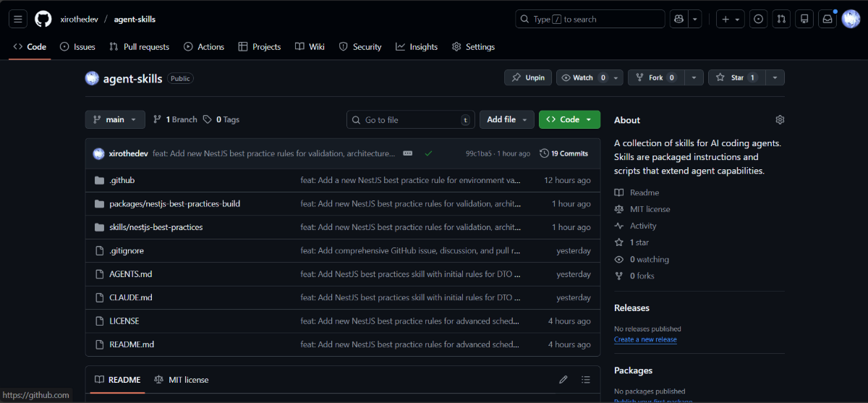Open pull requests icon in header
The height and width of the screenshot is (403, 868).
[781, 20]
